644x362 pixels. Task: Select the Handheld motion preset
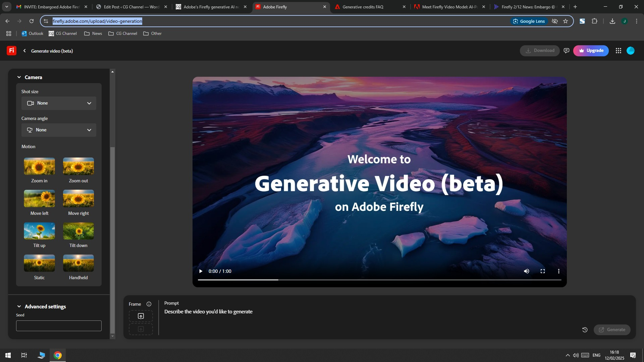click(78, 267)
